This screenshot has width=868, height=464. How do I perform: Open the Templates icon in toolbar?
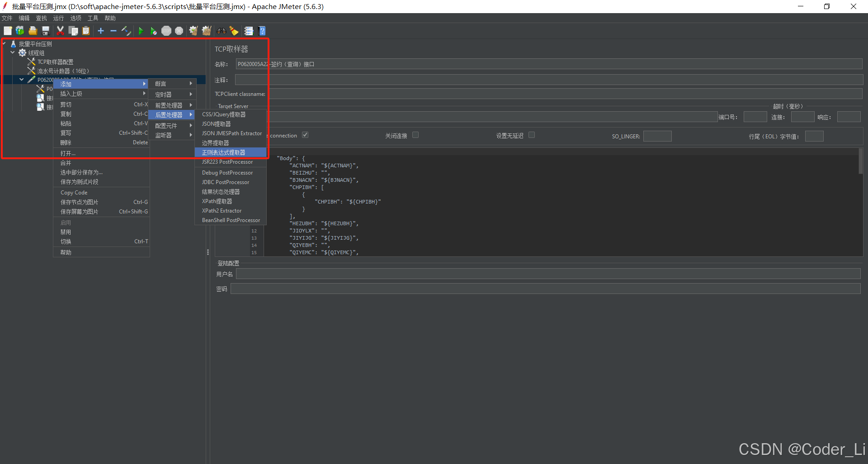click(x=20, y=31)
